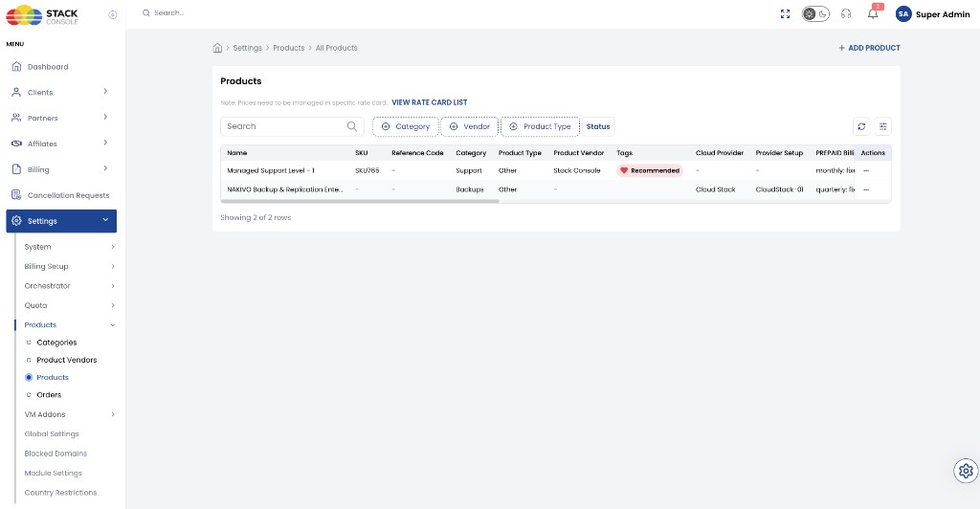Collapse Products submenu chevron
980x509 pixels.
click(113, 324)
